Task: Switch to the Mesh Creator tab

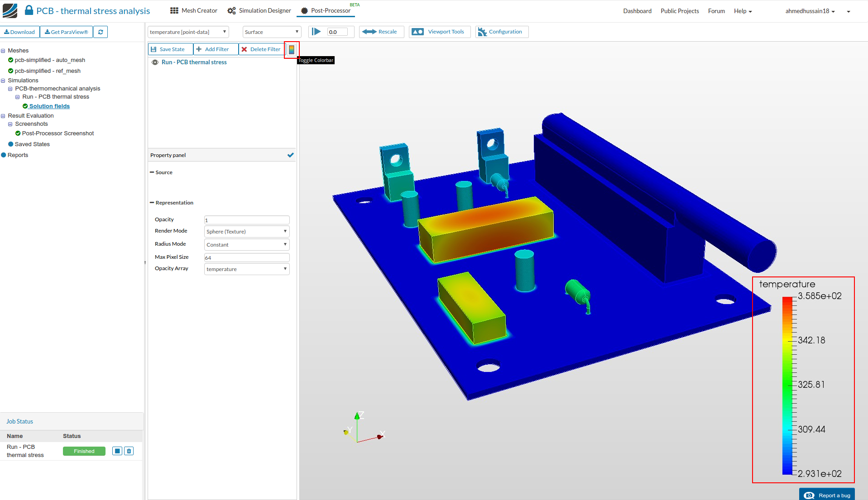Action: coord(194,11)
